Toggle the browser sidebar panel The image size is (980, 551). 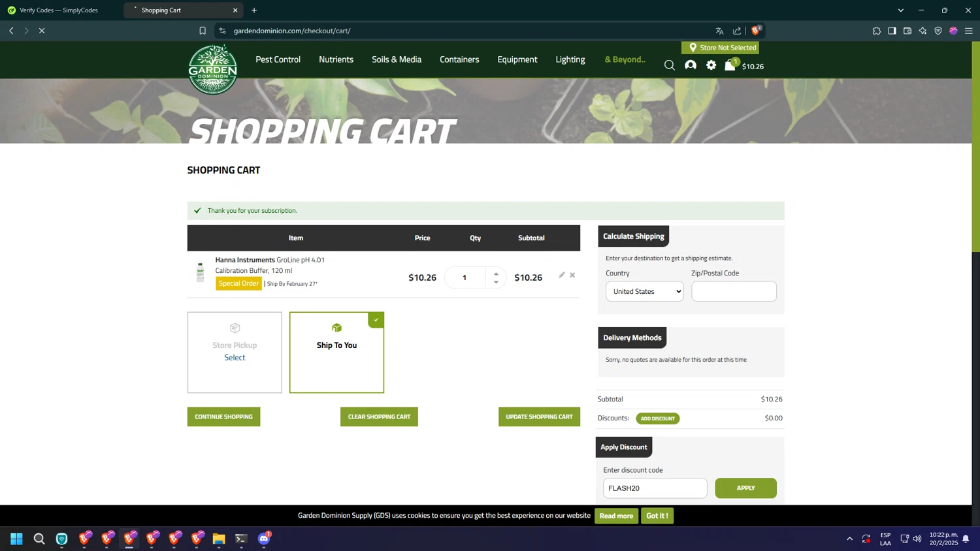(x=892, y=31)
